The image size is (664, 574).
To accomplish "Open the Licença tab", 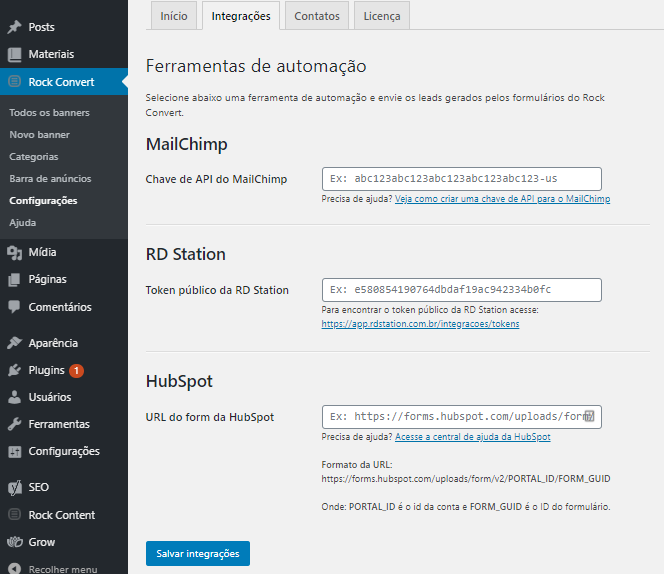I will tap(382, 16).
